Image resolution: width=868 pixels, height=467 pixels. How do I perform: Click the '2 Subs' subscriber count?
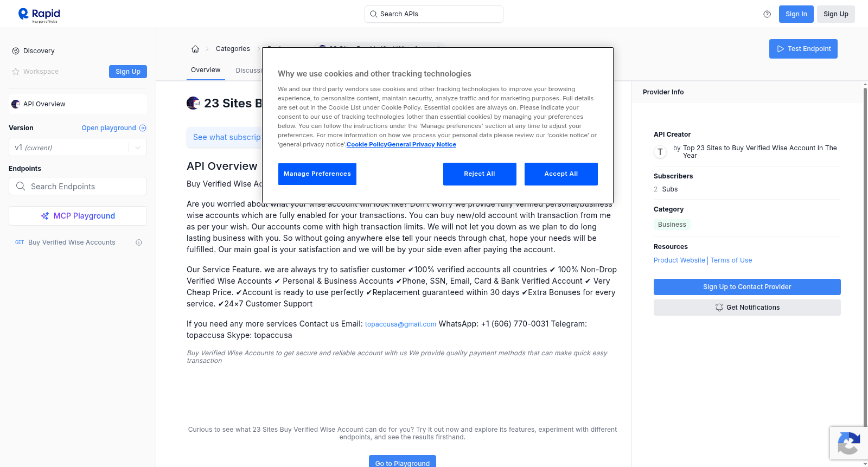(x=666, y=189)
